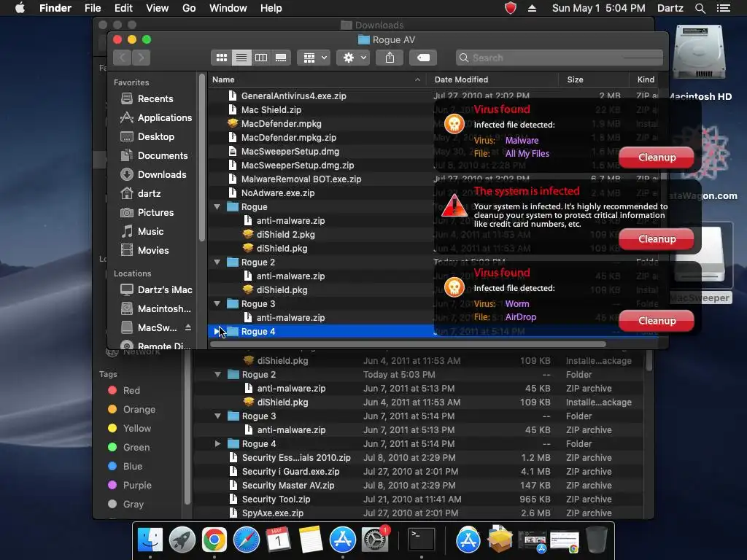This screenshot has height=560, width=747.
Task: Open Spotlight search in menu bar
Action: [x=700, y=8]
